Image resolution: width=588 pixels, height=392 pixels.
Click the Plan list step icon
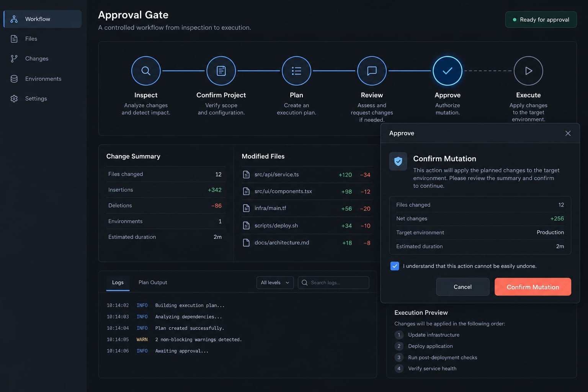pos(296,71)
